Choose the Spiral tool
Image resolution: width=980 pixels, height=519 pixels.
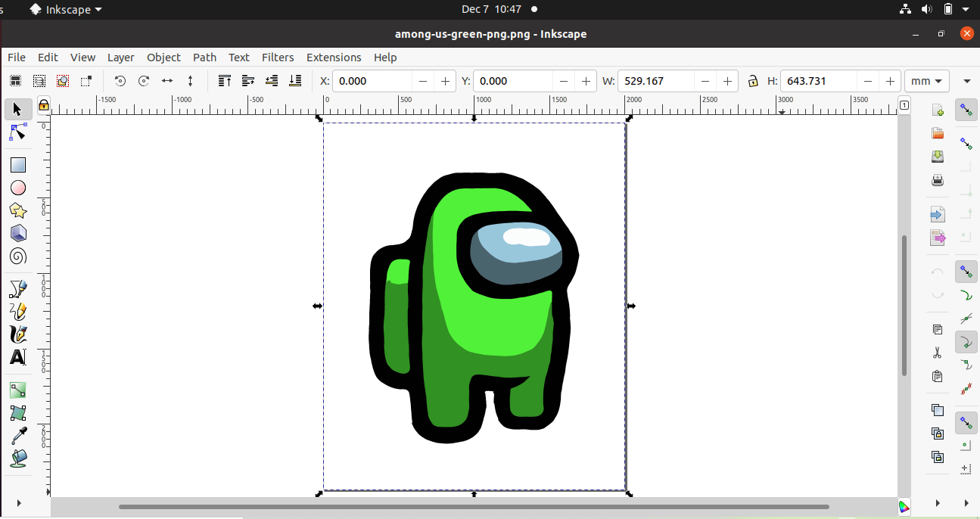click(18, 256)
